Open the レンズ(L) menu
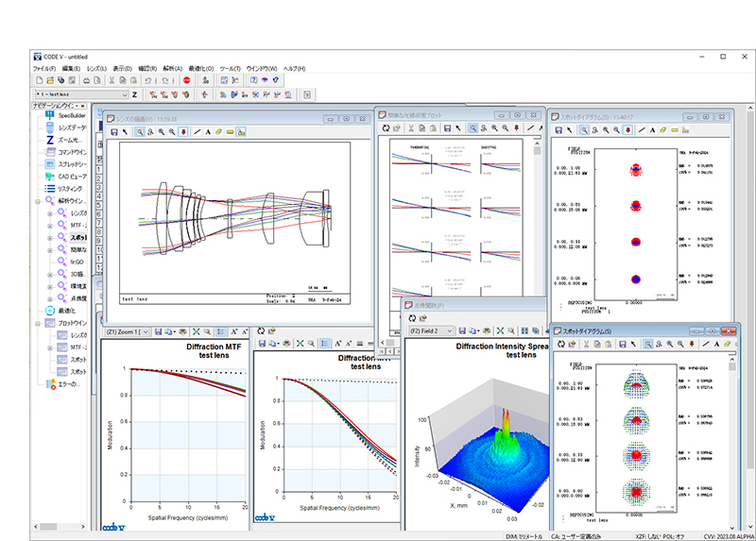 pyautogui.click(x=96, y=69)
